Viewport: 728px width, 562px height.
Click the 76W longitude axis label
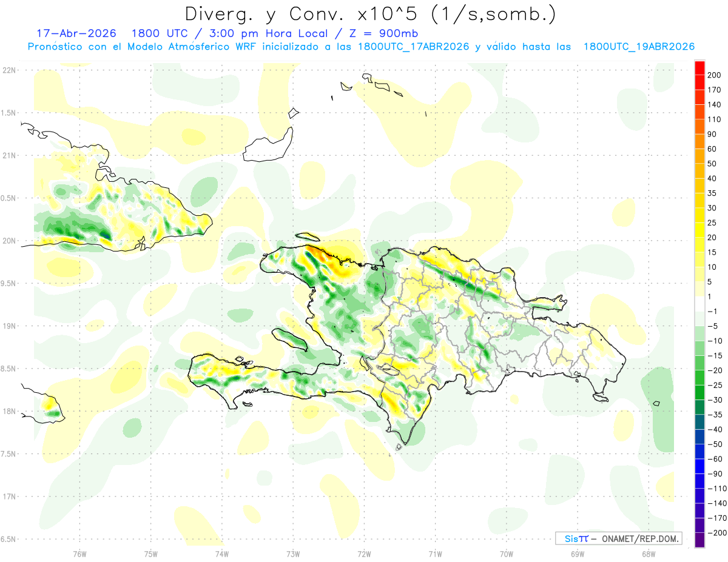pyautogui.click(x=79, y=553)
